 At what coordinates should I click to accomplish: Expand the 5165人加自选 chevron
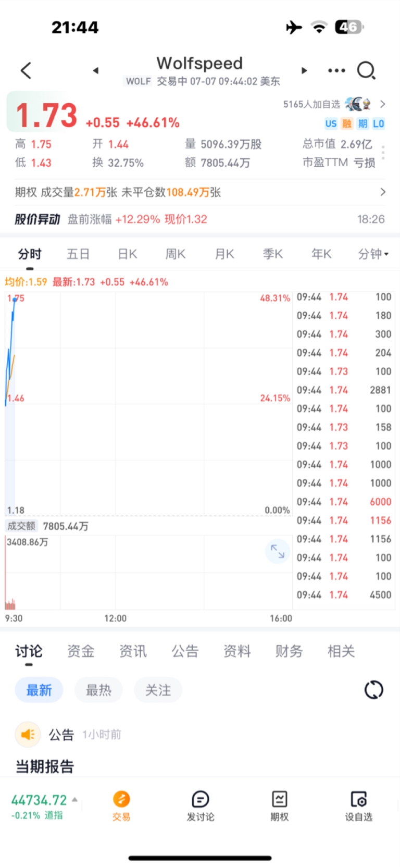pos(383,104)
